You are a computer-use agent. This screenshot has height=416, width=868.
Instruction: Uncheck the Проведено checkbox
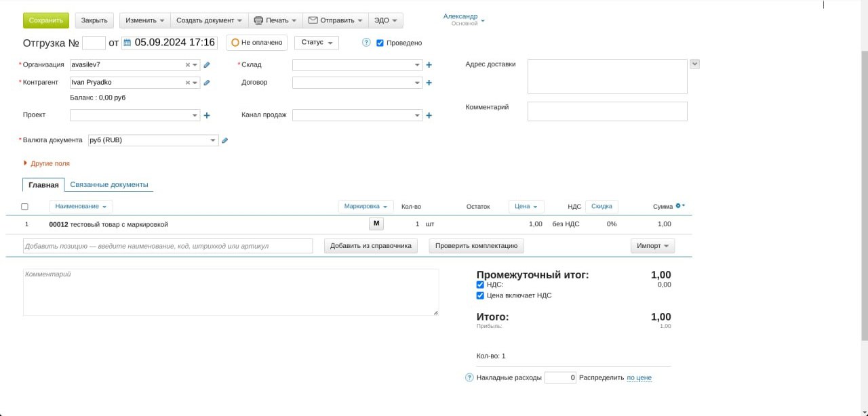pos(380,43)
